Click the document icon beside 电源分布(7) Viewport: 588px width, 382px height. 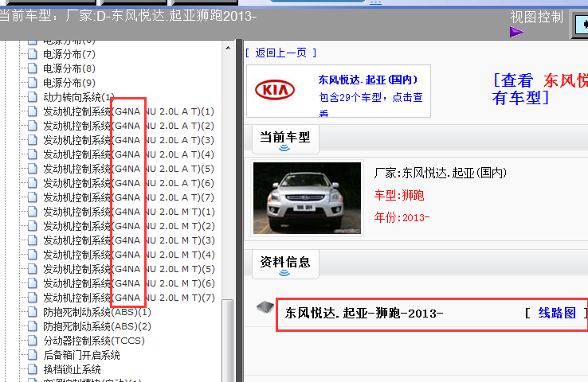pos(33,54)
